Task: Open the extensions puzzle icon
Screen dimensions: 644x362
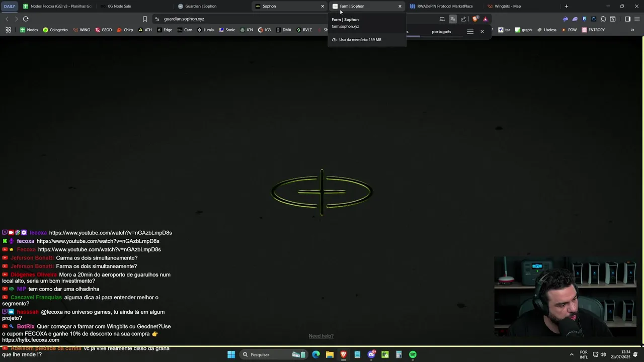Action: 603,19
